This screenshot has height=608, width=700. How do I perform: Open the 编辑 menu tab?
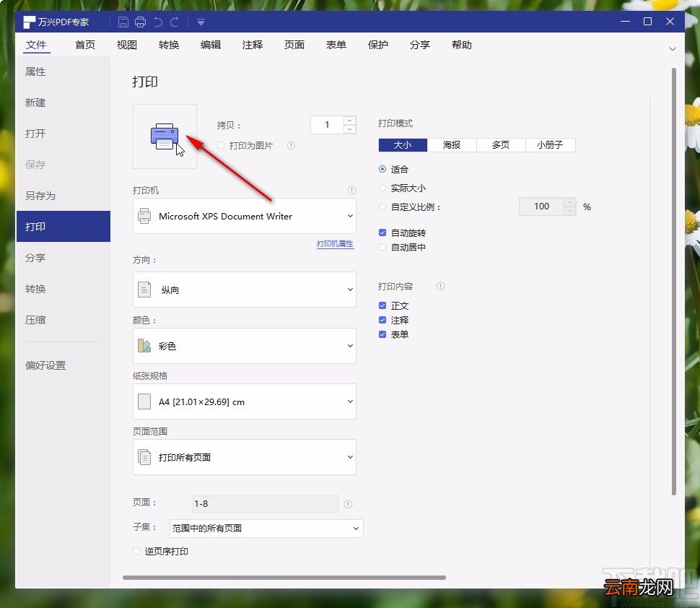tap(211, 45)
